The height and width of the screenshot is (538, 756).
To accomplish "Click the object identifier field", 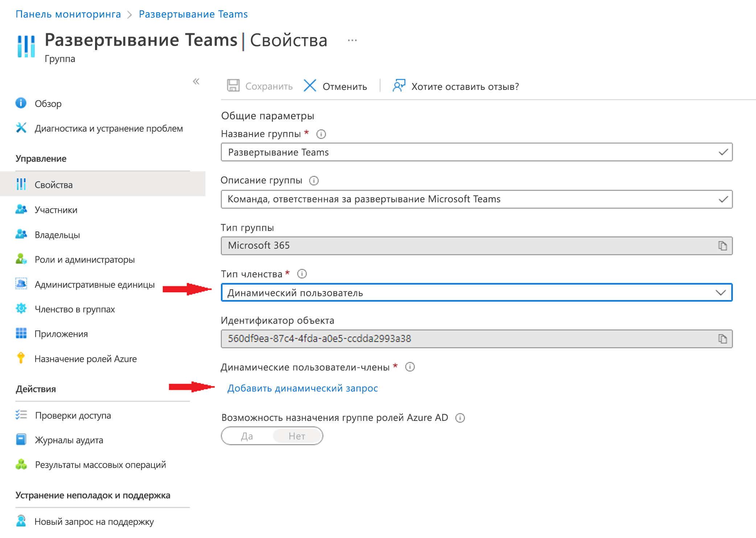I will 477,339.
